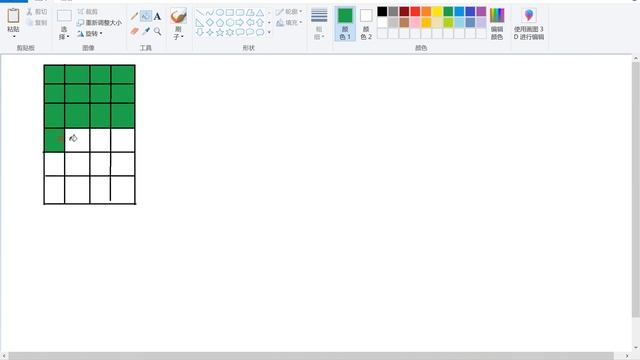Viewport: 640px width, 360px height.
Task: Click the Paste clipboard icon
Action: tap(13, 16)
